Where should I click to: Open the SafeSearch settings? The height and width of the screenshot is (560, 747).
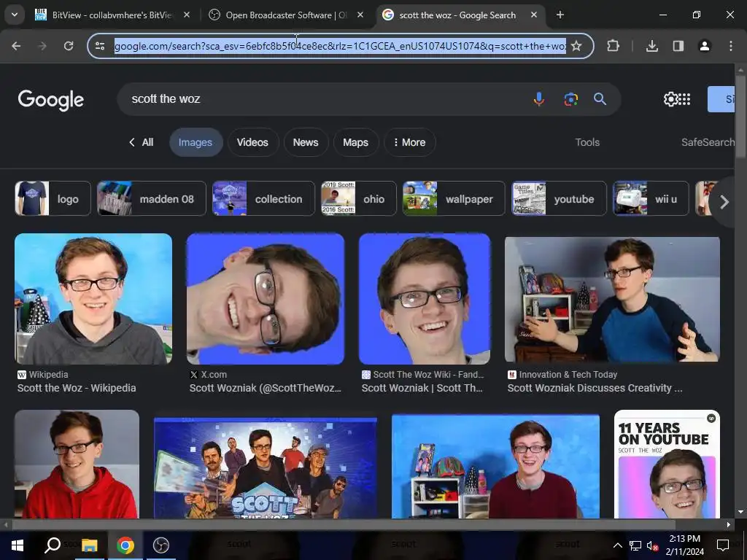point(708,142)
